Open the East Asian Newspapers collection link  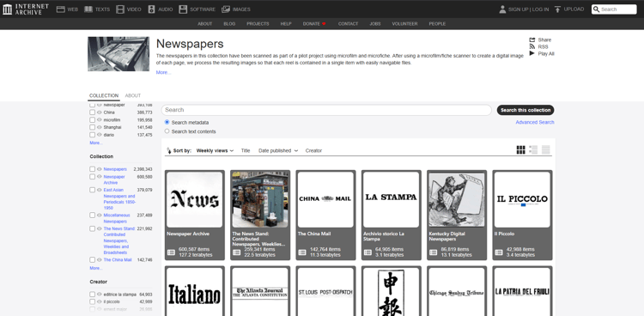[119, 199]
